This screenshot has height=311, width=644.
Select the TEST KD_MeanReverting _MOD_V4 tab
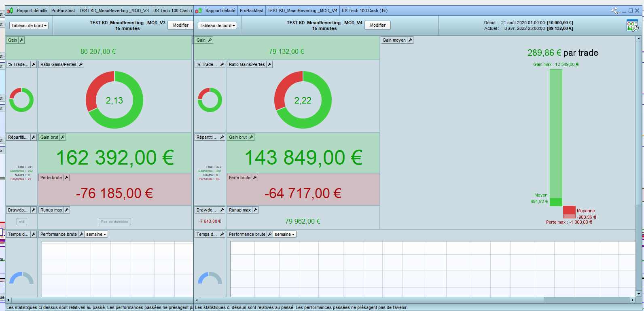pyautogui.click(x=303, y=11)
